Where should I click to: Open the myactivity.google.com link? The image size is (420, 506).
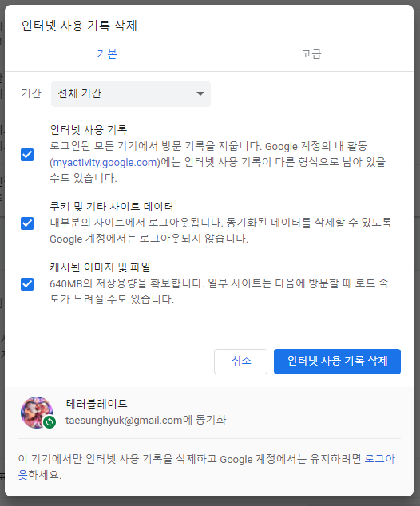point(105,162)
